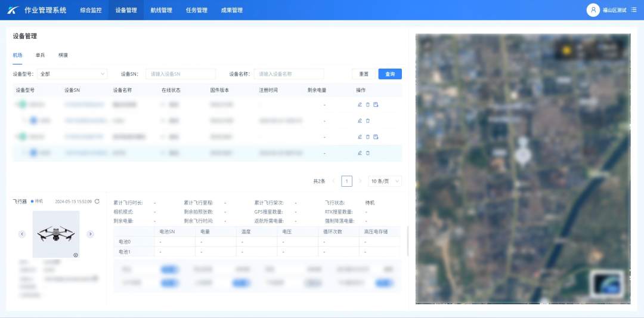Open 综合监控 in the top navigation

[91, 10]
